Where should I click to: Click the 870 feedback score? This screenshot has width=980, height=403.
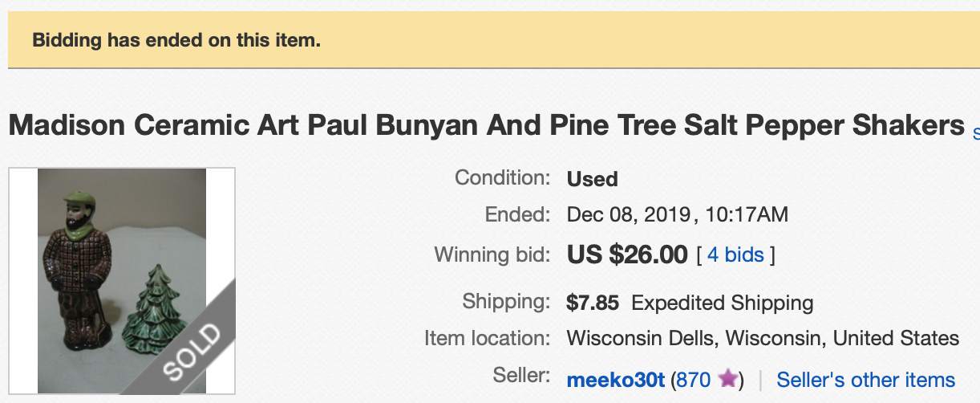click(694, 379)
